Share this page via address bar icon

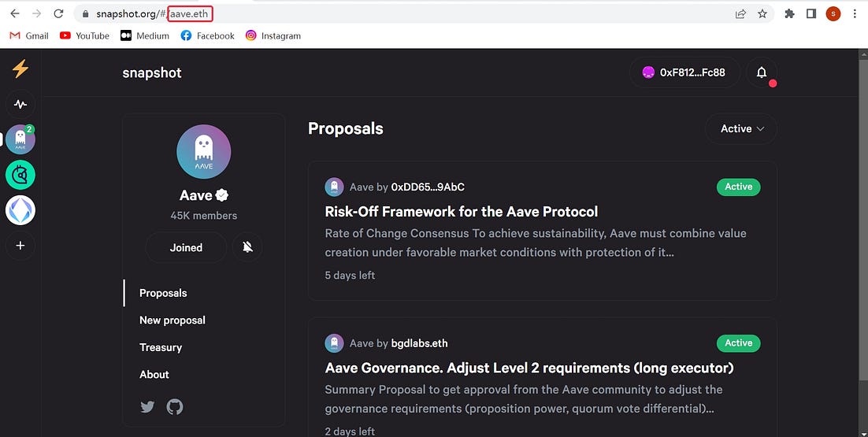click(x=740, y=14)
